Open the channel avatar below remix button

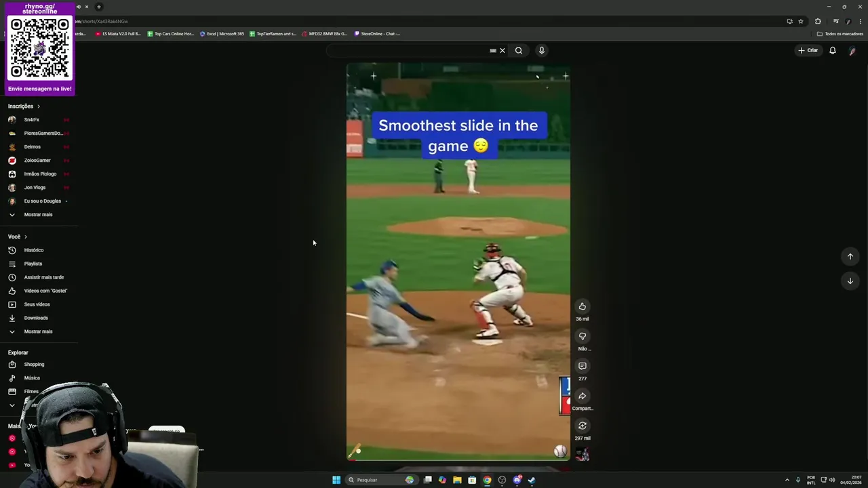(582, 455)
